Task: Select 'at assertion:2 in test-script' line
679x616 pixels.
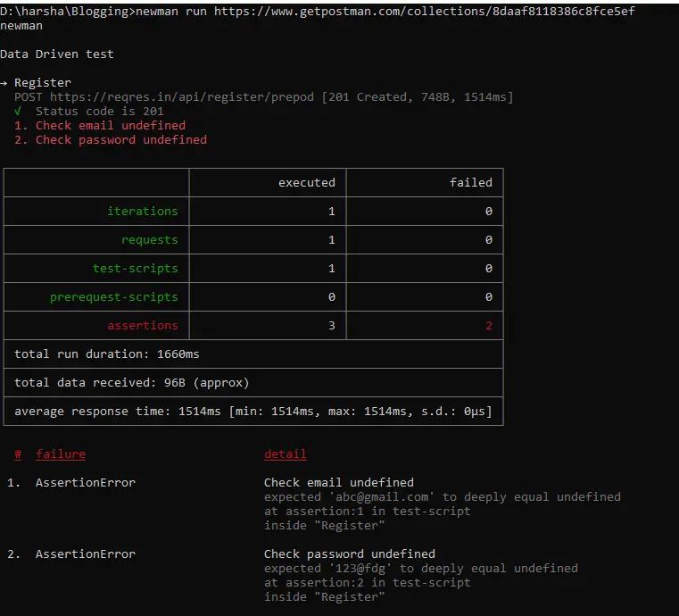Action: point(368,583)
